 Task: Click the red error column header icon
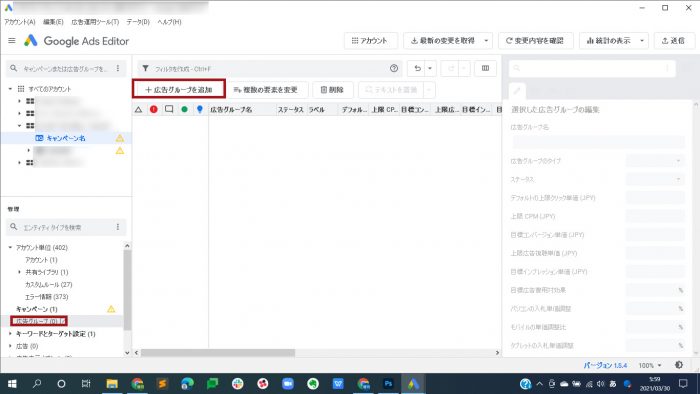point(154,109)
